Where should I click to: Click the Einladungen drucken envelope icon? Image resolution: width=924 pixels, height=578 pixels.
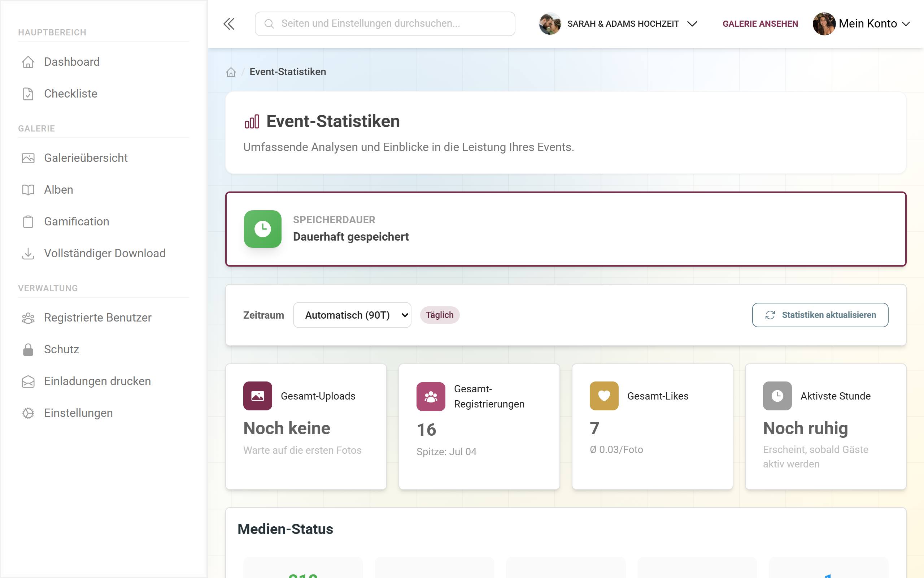coord(28,381)
